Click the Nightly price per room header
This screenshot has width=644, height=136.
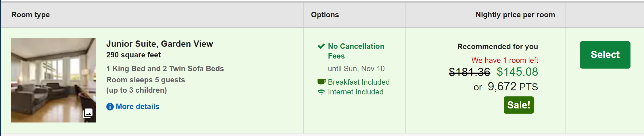(515, 15)
